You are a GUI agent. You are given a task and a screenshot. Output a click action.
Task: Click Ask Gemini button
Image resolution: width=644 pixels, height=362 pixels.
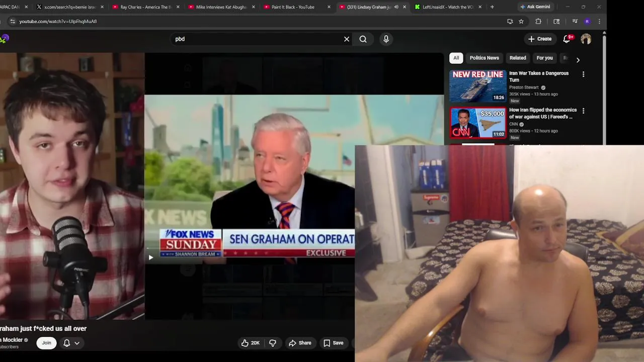coord(535,7)
